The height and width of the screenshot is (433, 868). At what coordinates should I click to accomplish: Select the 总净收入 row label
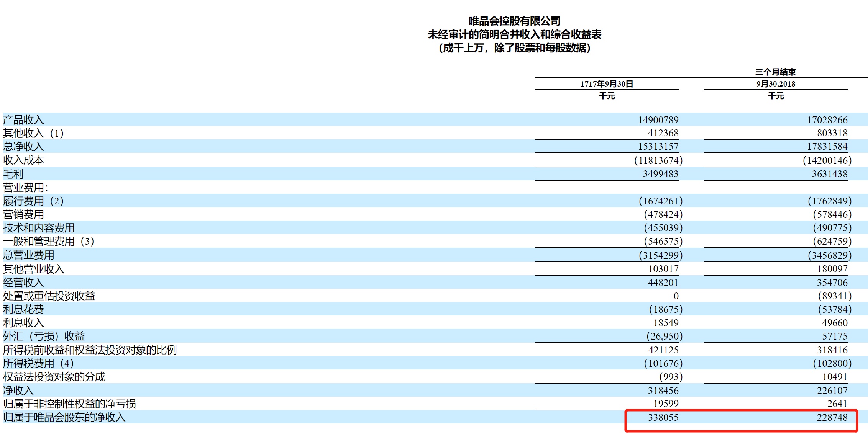click(x=23, y=147)
